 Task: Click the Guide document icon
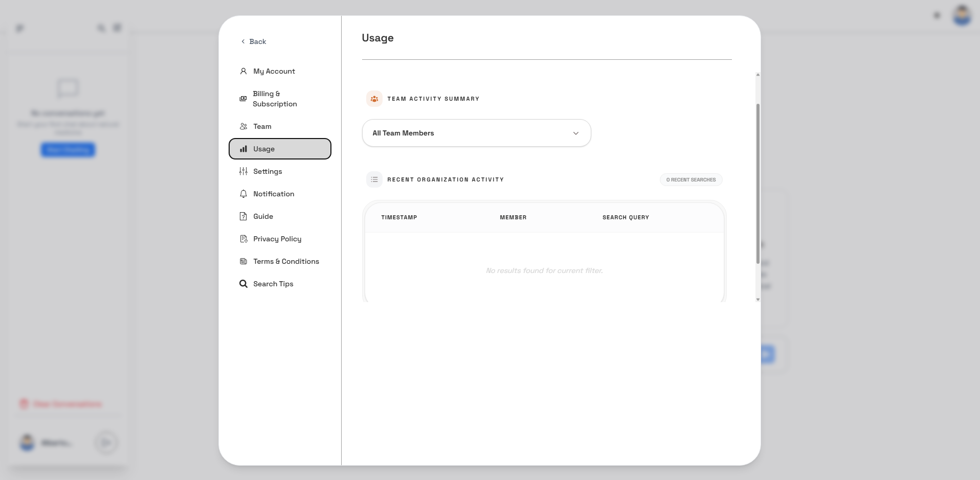pos(243,216)
